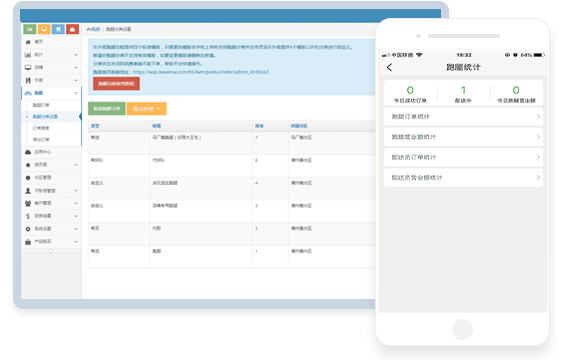
Task: Open the 分区管理 circle icon item
Action: coord(51,177)
